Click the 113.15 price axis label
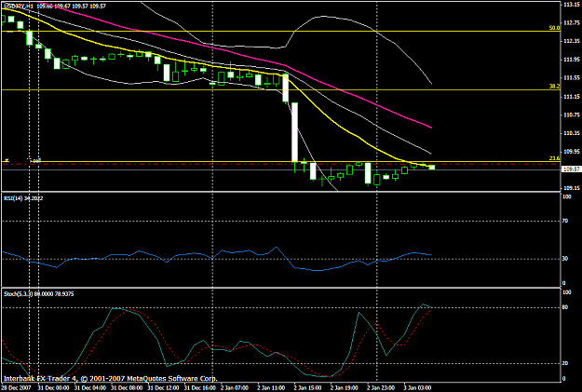The width and height of the screenshot is (582, 392). [x=571, y=5]
